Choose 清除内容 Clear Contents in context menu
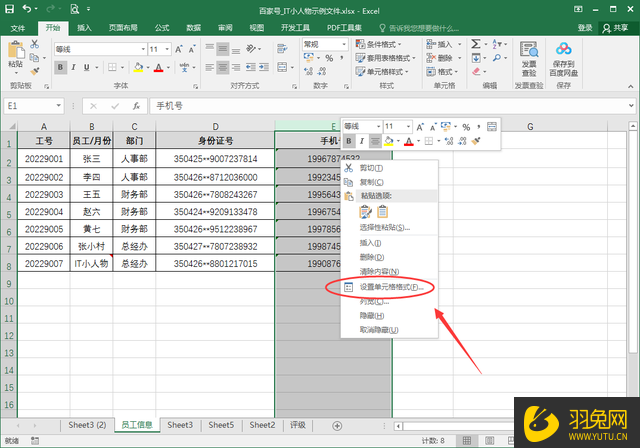 click(389, 272)
